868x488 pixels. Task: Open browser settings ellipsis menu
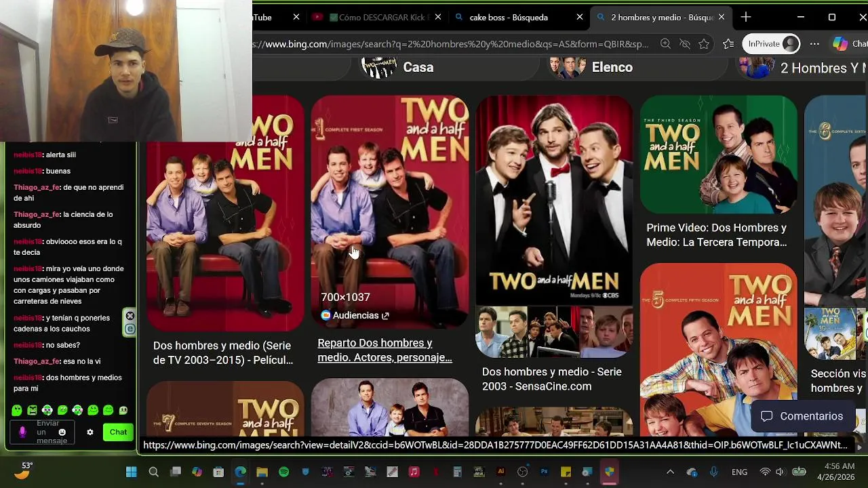pos(814,44)
